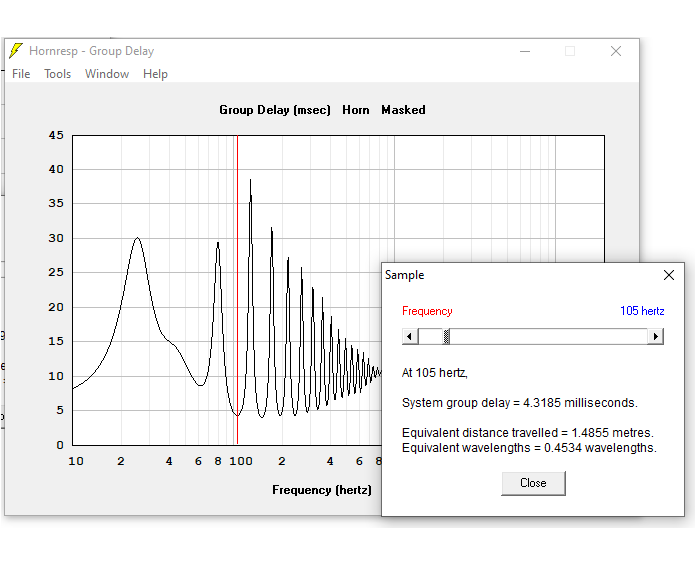Click 'Equivalent distance travelled = 1.4855 metres' text
The height and width of the screenshot is (564, 696).
pos(527,432)
